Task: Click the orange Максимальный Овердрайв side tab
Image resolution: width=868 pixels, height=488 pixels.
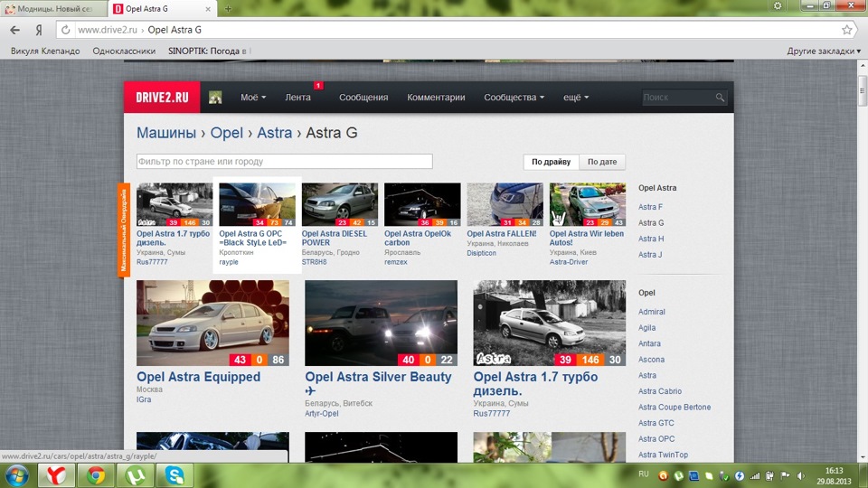Action: [x=124, y=230]
